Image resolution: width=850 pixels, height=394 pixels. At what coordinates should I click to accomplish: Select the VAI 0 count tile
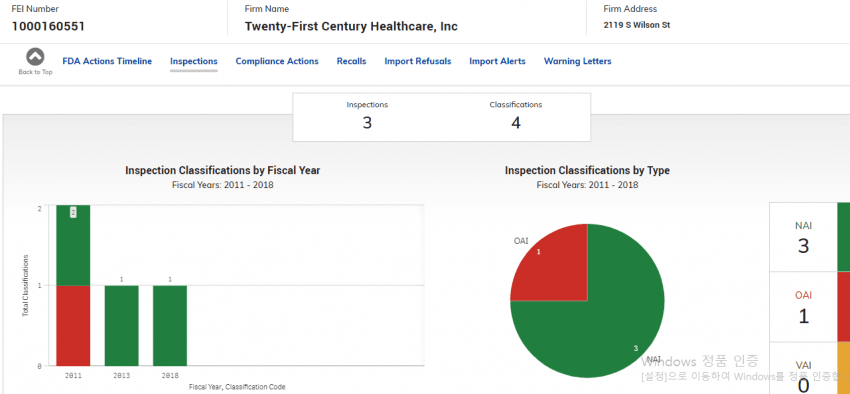tap(803, 369)
